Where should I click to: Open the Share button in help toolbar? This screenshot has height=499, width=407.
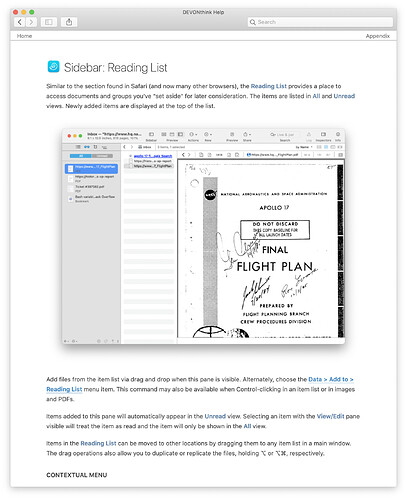[69, 22]
